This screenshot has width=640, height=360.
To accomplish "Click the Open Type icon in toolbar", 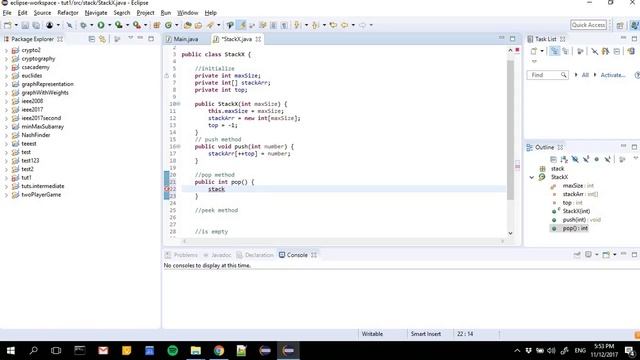I will [x=187, y=25].
